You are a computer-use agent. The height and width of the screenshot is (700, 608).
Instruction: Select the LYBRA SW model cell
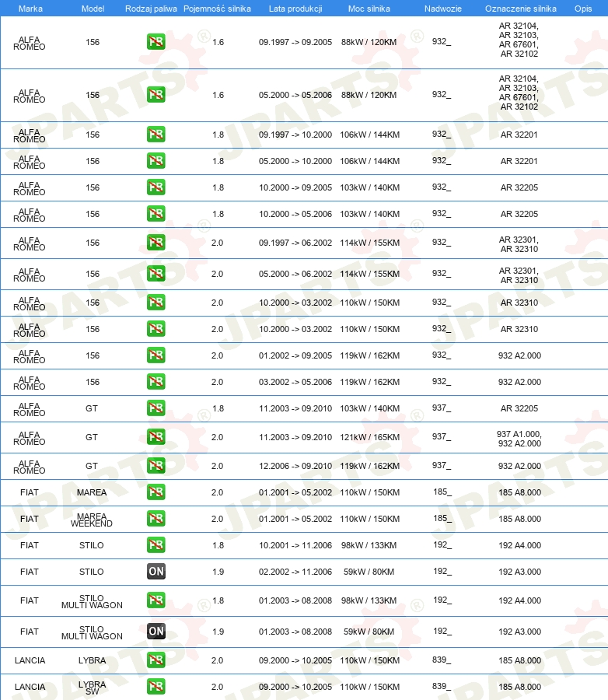93,688
